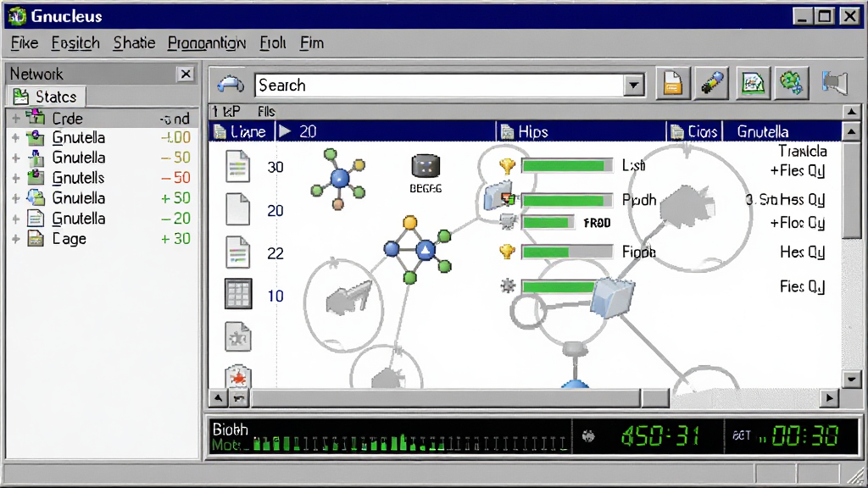
Task: Expand the Cage tree node
Action: [16, 239]
